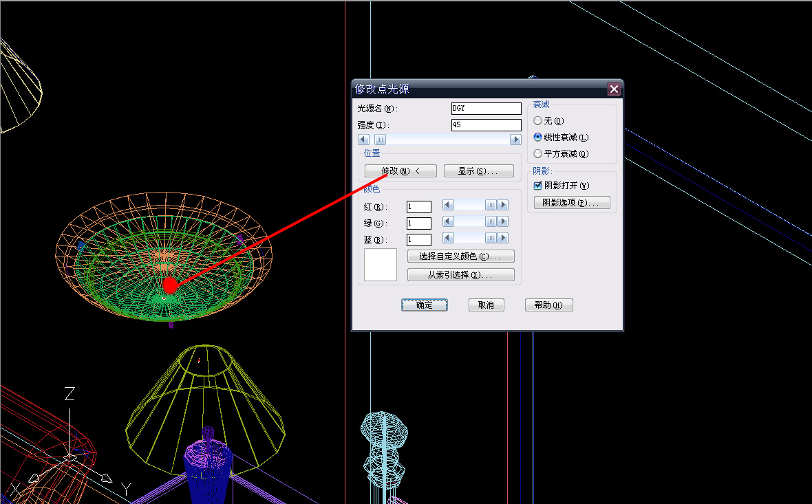The image size is (812, 504).
Task: Click the green color slider thumb
Action: [x=491, y=221]
